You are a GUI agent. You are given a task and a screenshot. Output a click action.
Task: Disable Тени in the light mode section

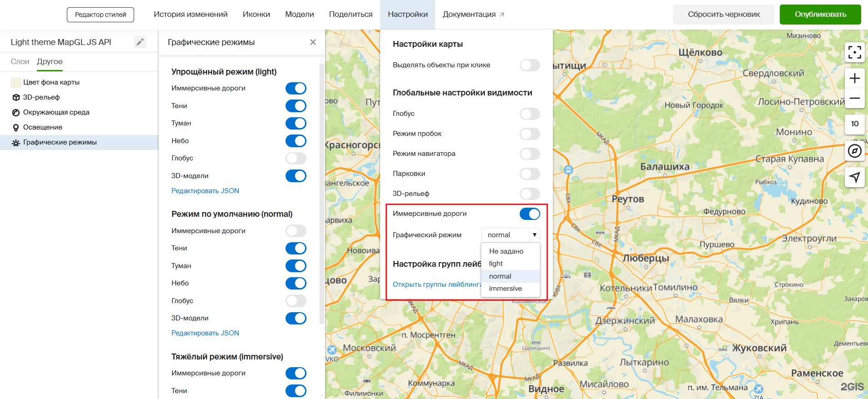(x=296, y=106)
